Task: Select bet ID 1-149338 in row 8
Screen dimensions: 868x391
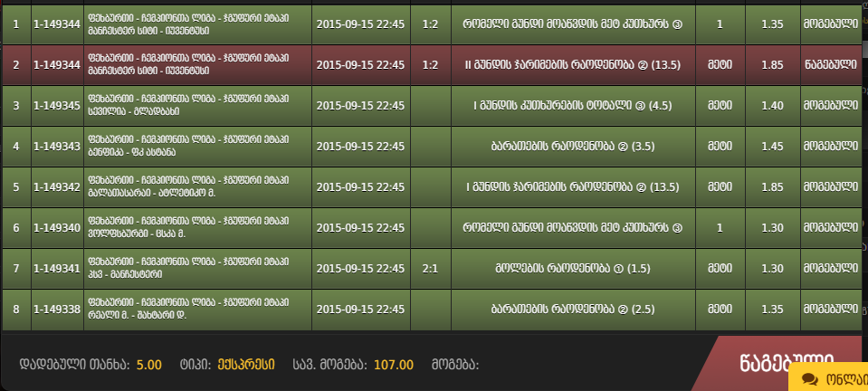Action: tap(57, 310)
